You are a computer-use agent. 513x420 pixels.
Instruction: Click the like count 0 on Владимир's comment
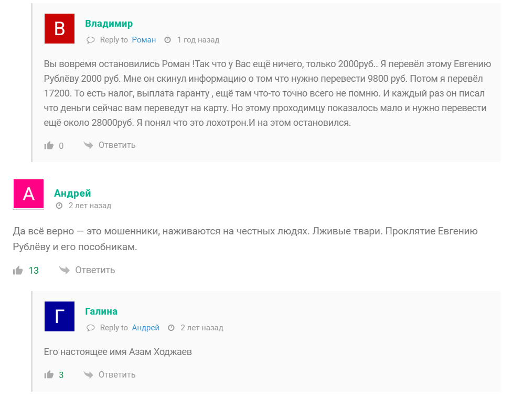[x=61, y=146]
